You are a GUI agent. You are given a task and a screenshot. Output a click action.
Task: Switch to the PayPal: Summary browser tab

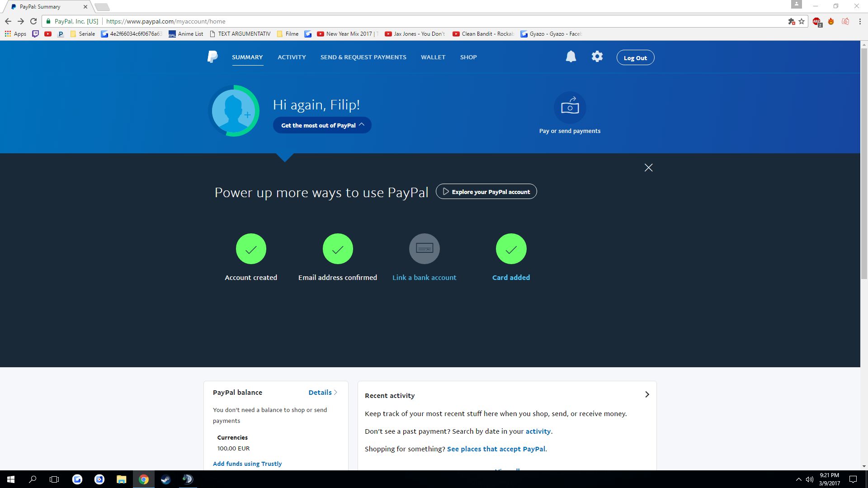(x=47, y=7)
